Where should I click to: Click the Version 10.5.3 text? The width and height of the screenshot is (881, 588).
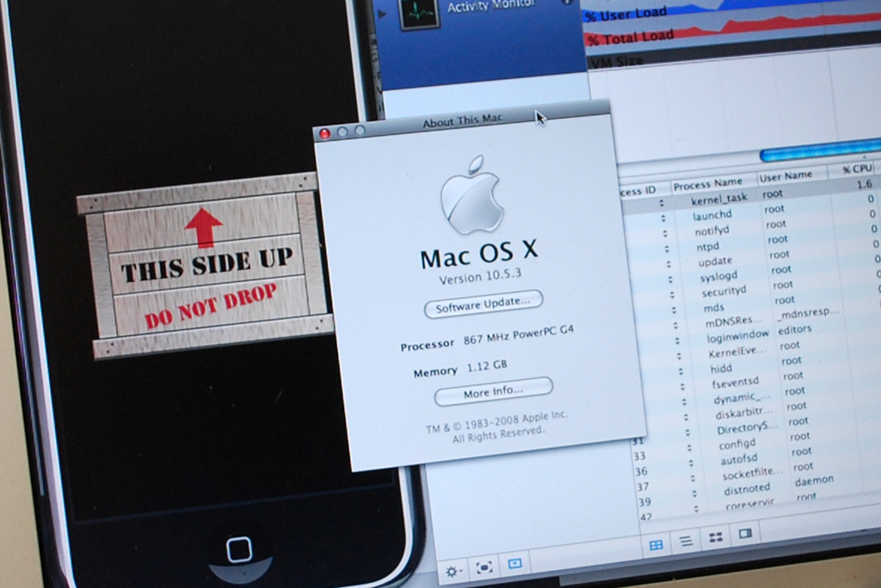(480, 276)
